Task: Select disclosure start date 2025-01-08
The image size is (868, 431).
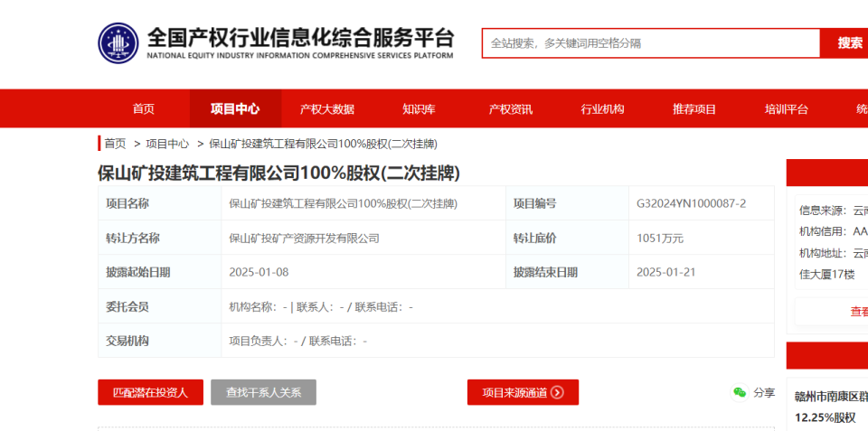Action: point(259,272)
